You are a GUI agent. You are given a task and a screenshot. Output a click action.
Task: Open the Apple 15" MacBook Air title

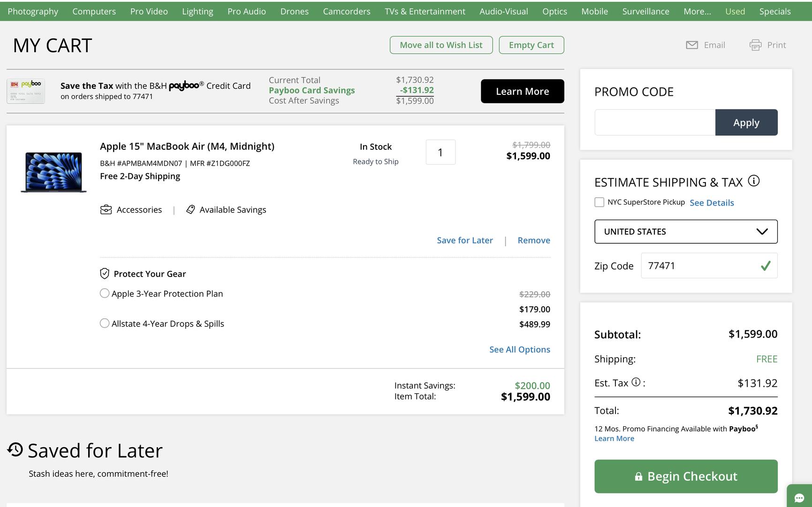pyautogui.click(x=187, y=146)
